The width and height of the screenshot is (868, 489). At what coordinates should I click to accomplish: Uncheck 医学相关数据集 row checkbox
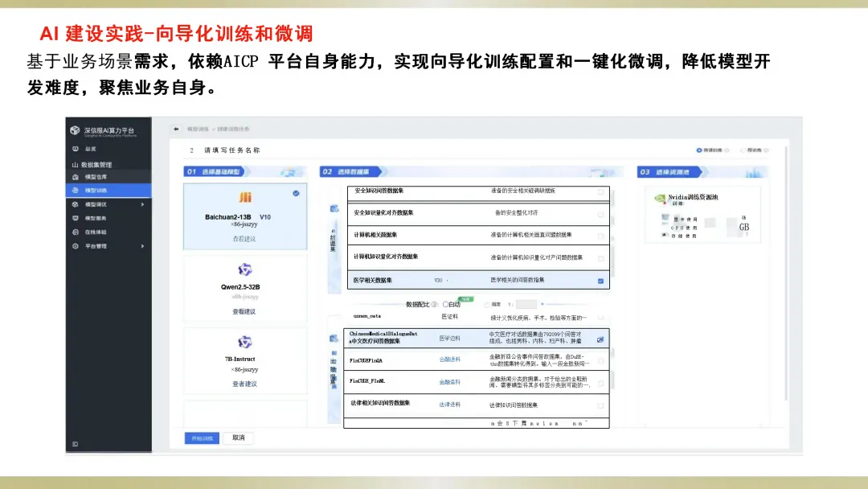pos(600,281)
